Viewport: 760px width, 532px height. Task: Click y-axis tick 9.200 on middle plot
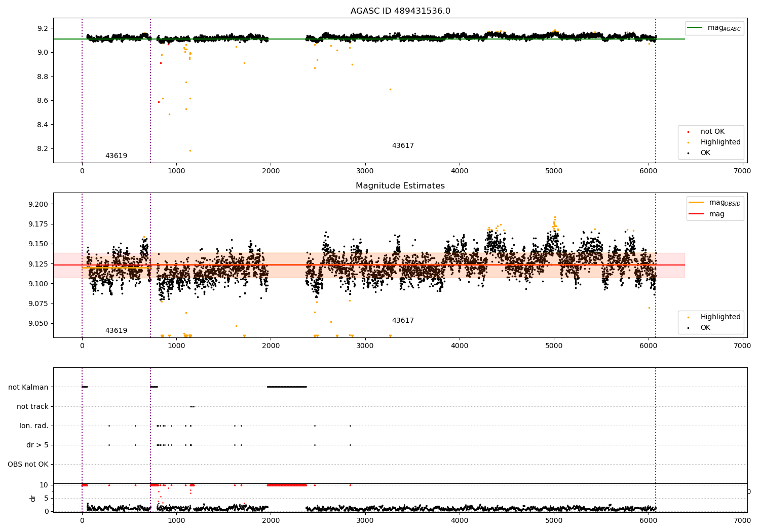coord(39,204)
